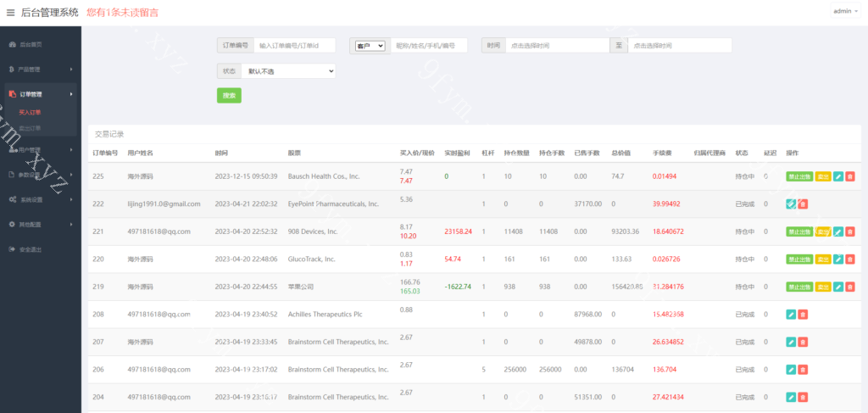Screen dimensions: 868x413
Task: Click user lijing1991.0@gmail.com cell
Action: click(x=164, y=204)
